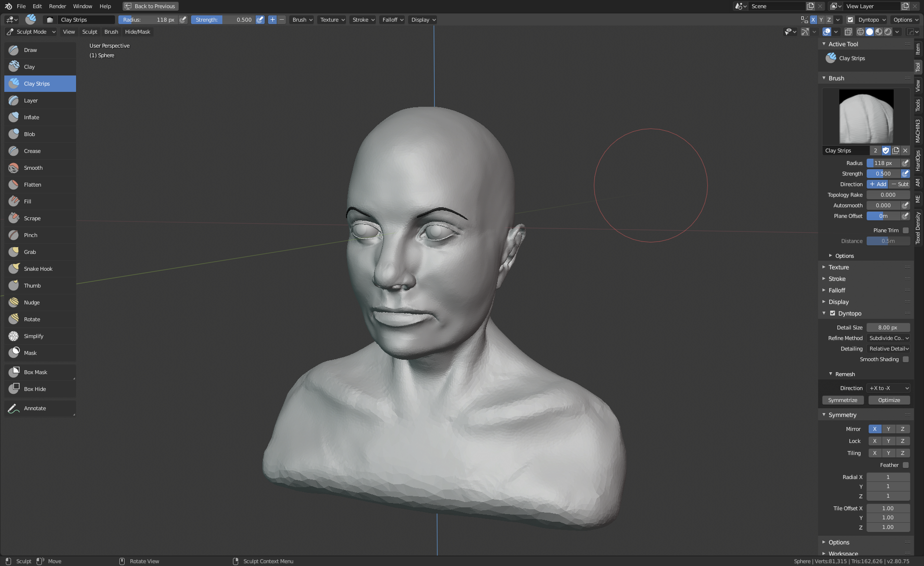Enable the Plane Trim checkbox
The image size is (924, 566).
[906, 230]
